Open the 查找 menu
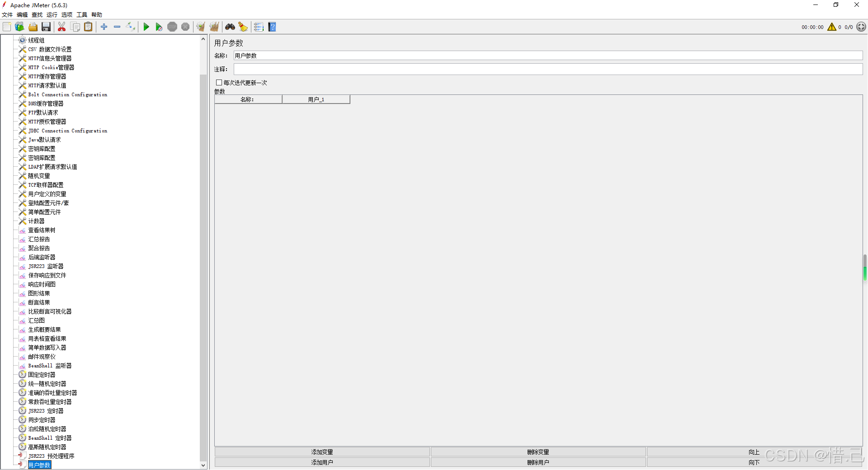 (x=37, y=15)
